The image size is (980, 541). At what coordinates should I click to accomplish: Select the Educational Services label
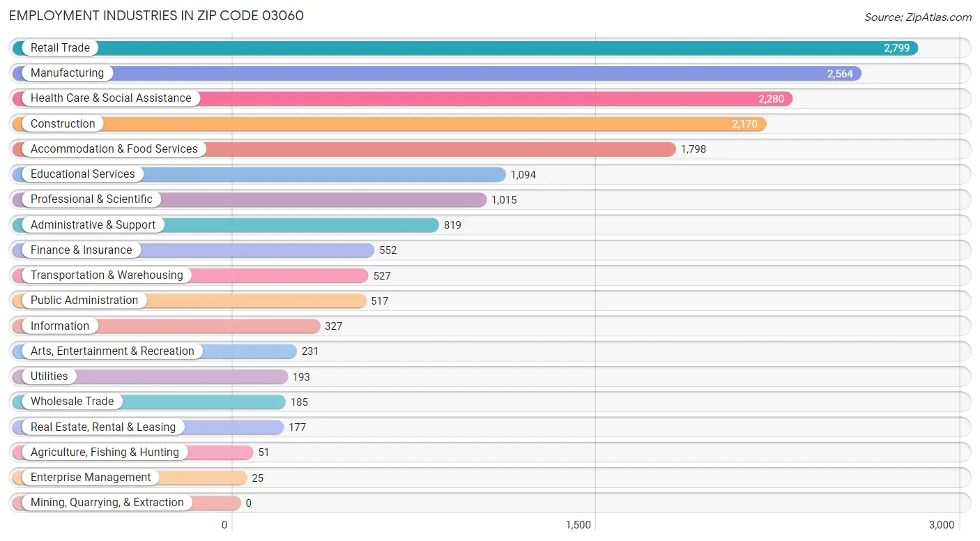pyautogui.click(x=83, y=174)
